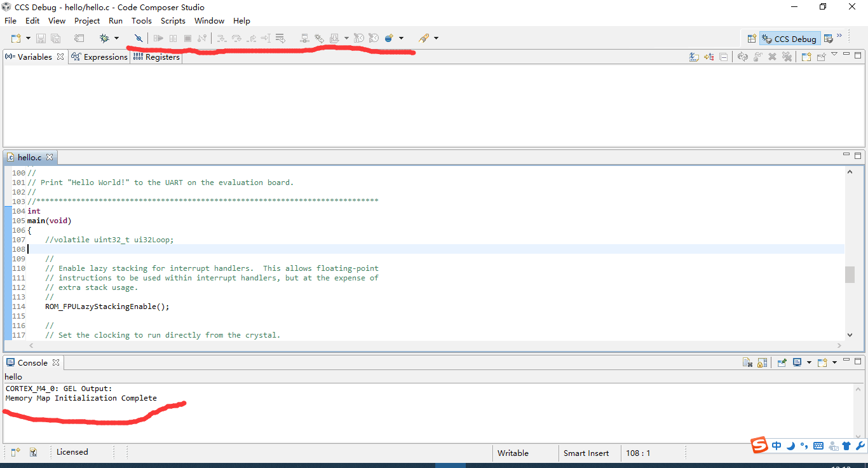Viewport: 868px width, 468px height.
Task: Open the Variables View Menu triangle
Action: (x=834, y=55)
